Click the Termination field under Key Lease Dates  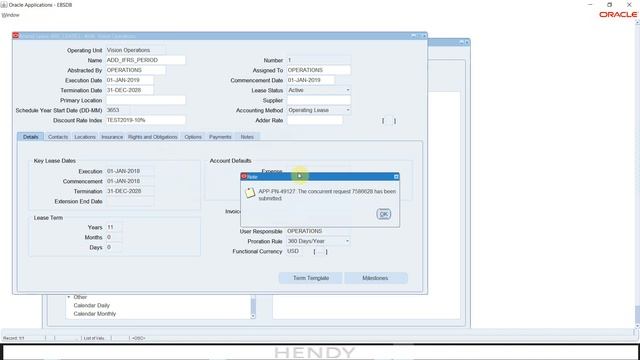(129, 191)
